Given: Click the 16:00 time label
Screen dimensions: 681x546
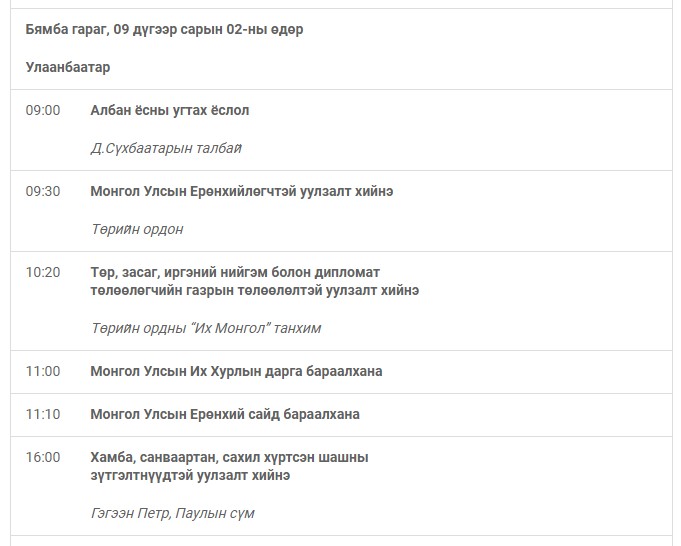Looking at the screenshot, I should coord(43,457).
